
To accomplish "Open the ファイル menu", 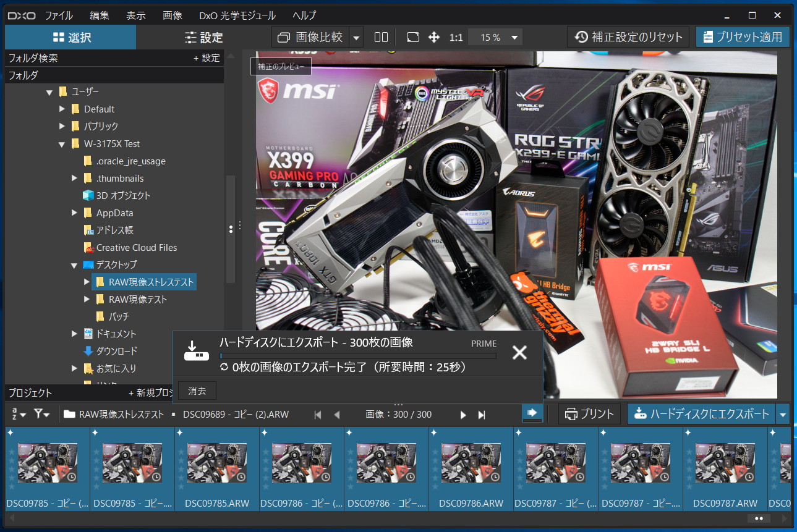I will (x=59, y=15).
